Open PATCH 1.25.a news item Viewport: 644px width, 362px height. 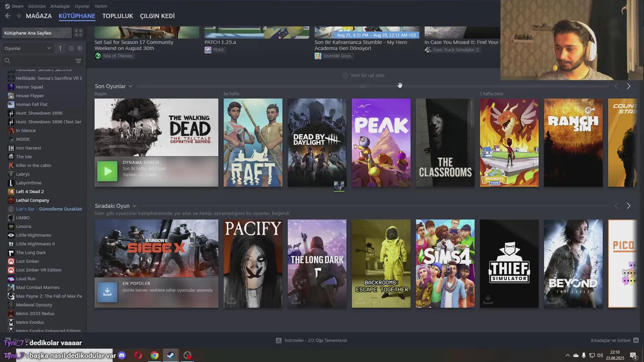220,42
